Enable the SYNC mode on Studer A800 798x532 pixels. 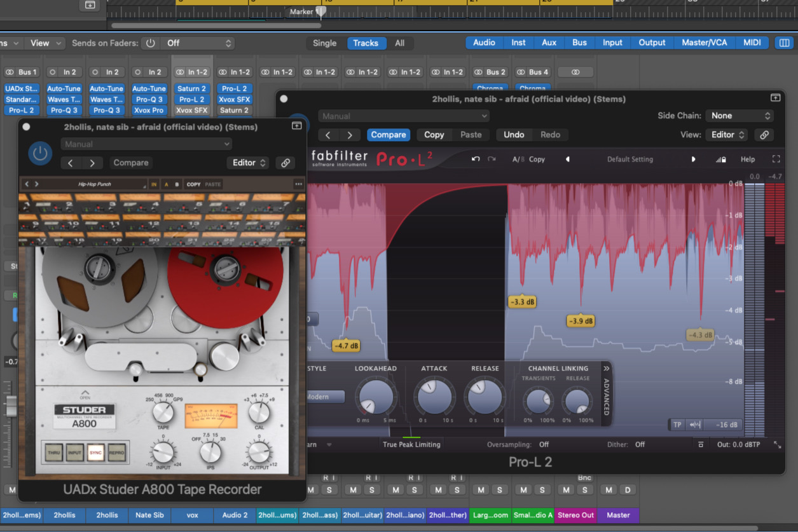click(x=95, y=452)
